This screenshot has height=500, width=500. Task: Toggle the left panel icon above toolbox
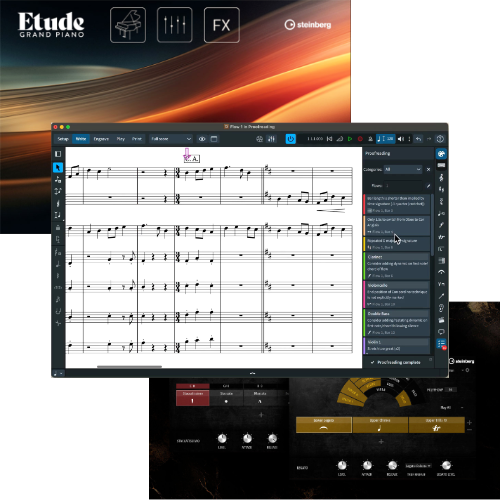(x=58, y=154)
